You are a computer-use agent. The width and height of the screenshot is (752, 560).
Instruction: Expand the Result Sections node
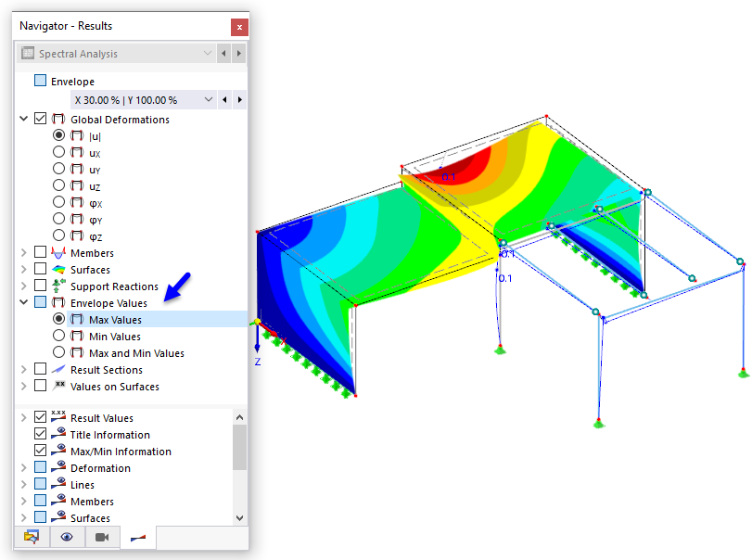(23, 369)
